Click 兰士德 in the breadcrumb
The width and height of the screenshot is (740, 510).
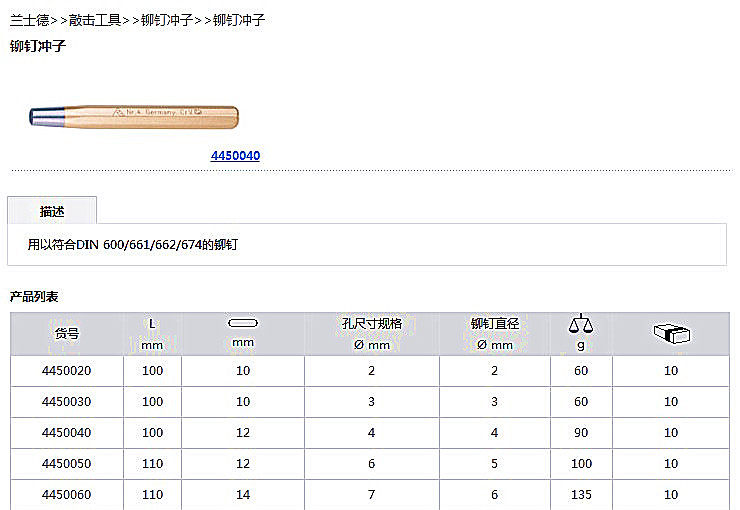pyautogui.click(x=29, y=20)
